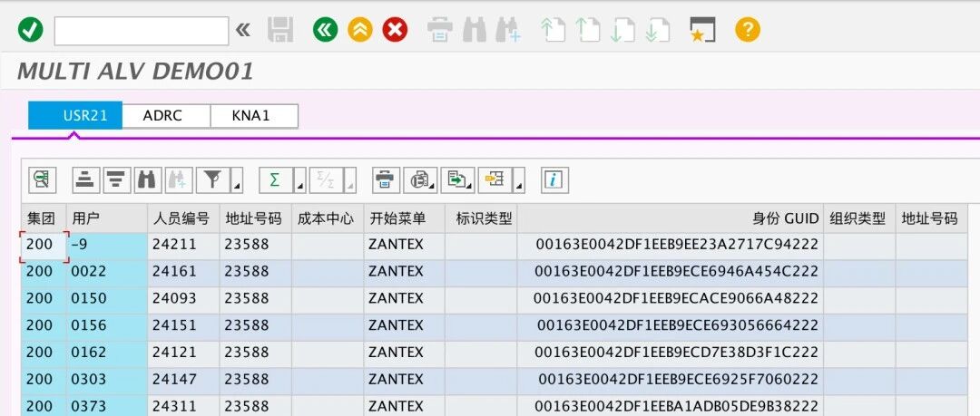Click the 集团 column header
This screenshot has height=416, width=980.
tap(44, 218)
